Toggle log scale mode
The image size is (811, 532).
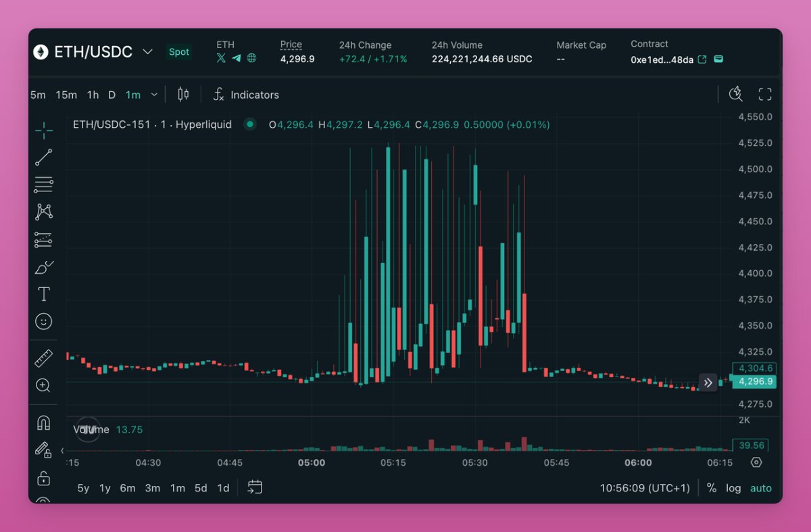tap(733, 488)
